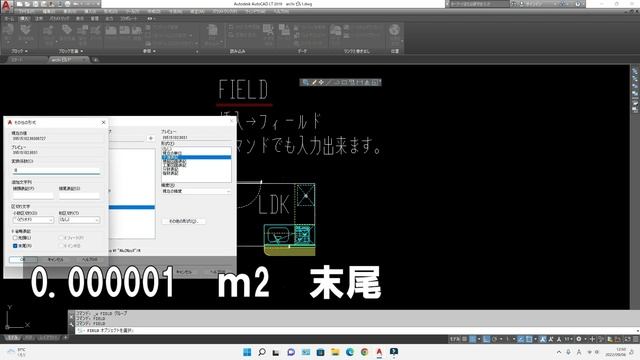Click the New file icon in quick access toolbar
The width and height of the screenshot is (640, 360).
click(x=19, y=4)
